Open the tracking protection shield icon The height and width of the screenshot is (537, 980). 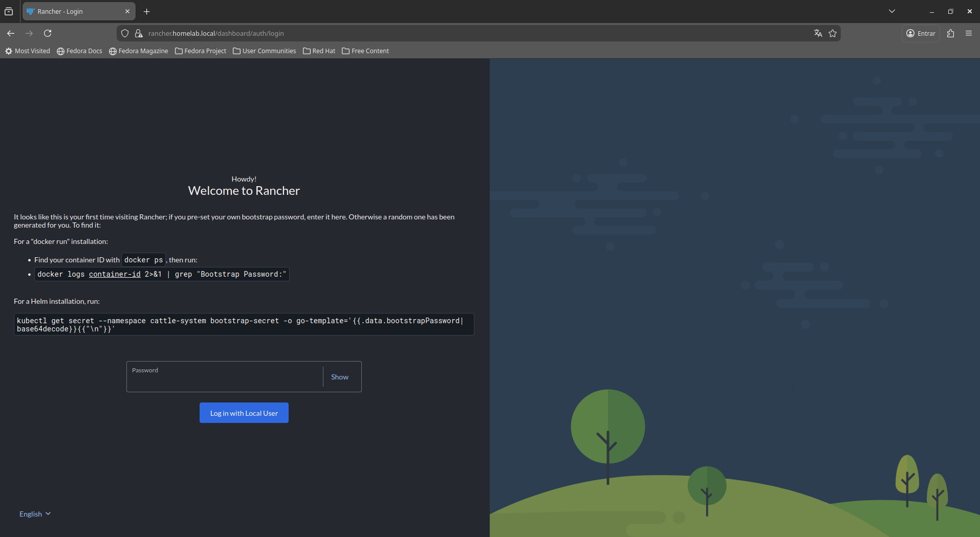pyautogui.click(x=125, y=33)
